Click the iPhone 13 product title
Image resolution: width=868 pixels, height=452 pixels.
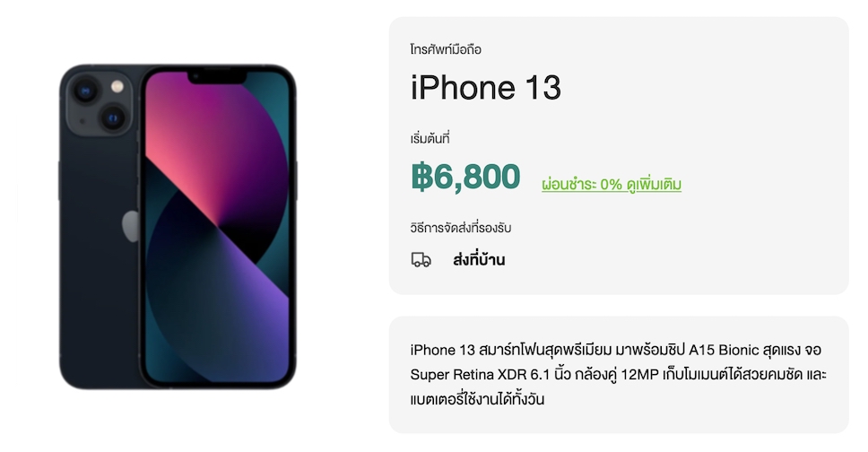point(485,88)
